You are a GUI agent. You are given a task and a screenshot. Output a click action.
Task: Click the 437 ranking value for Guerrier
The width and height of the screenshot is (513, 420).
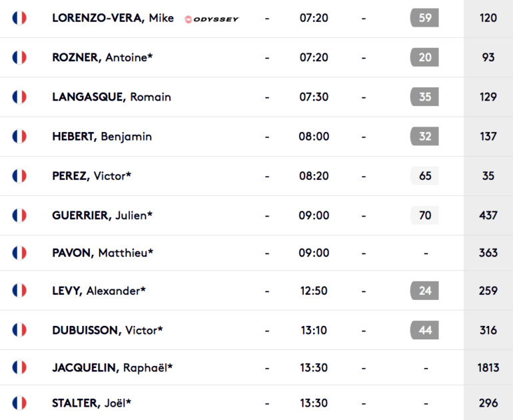(x=488, y=215)
